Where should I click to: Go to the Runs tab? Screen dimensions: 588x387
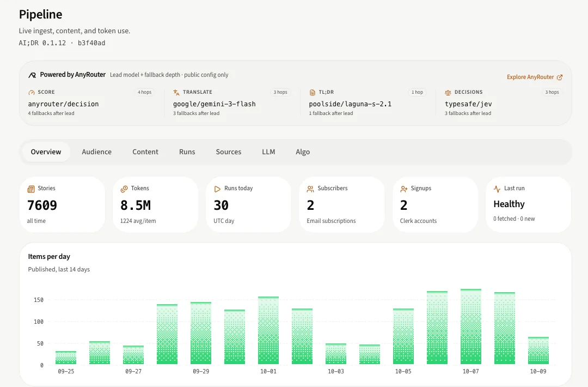pyautogui.click(x=187, y=152)
